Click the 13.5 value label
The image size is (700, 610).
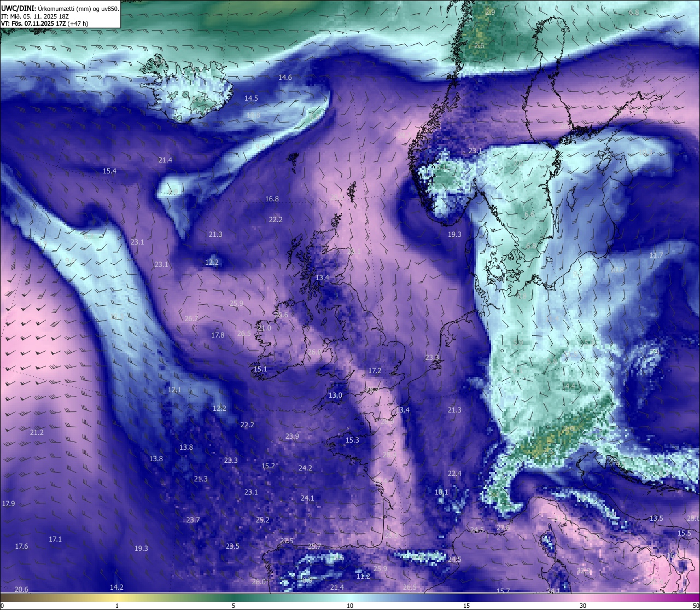[x=656, y=519]
